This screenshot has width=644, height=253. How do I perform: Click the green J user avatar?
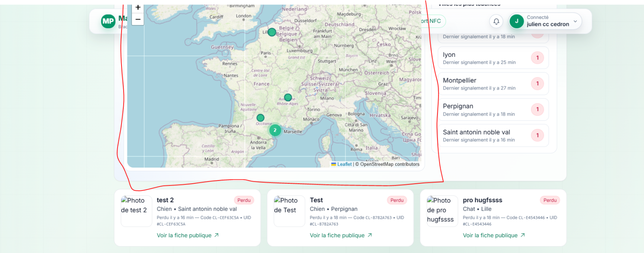point(517,21)
